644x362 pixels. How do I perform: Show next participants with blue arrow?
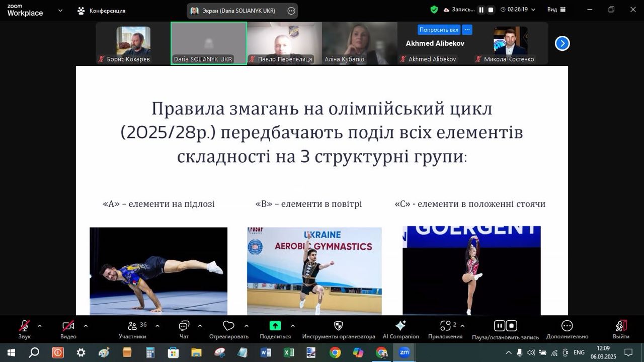coord(562,44)
